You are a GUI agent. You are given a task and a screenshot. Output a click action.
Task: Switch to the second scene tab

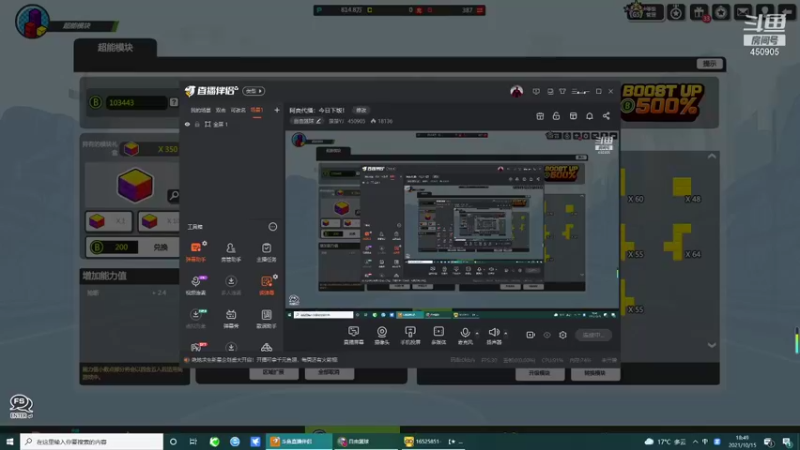point(220,110)
